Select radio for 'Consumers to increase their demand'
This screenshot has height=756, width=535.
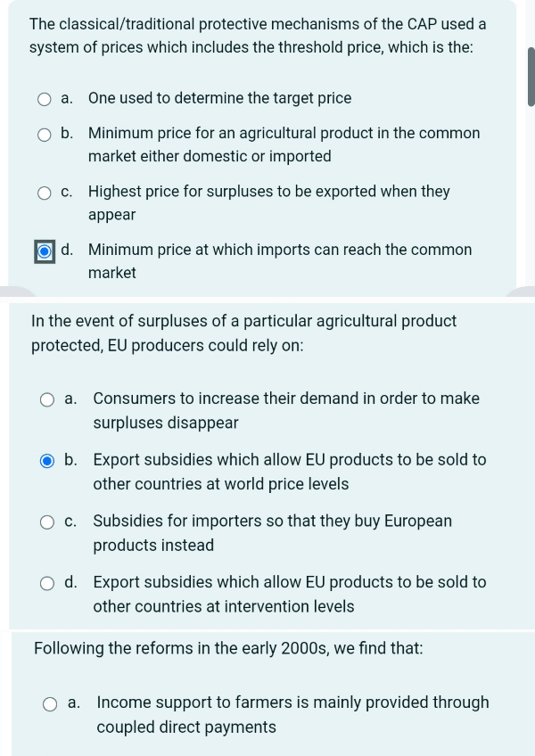[x=48, y=399]
